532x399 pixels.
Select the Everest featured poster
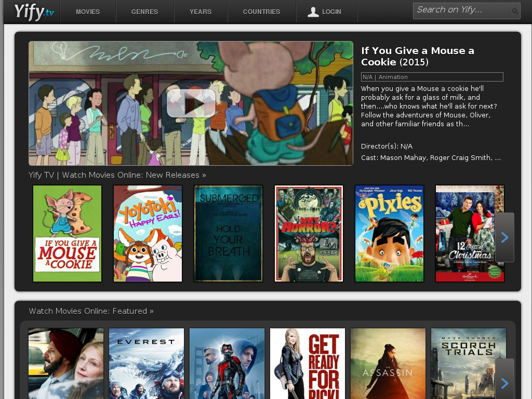147,363
